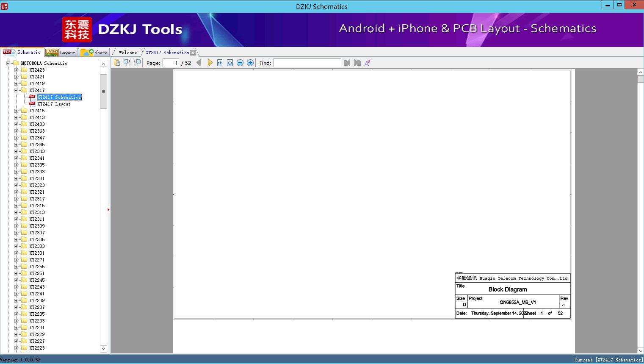This screenshot has height=364, width=644.
Task: Click the Find search text box
Action: coord(307,63)
